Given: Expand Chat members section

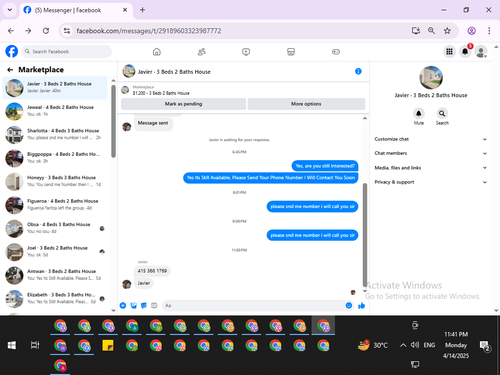Looking at the screenshot, I should [430, 153].
